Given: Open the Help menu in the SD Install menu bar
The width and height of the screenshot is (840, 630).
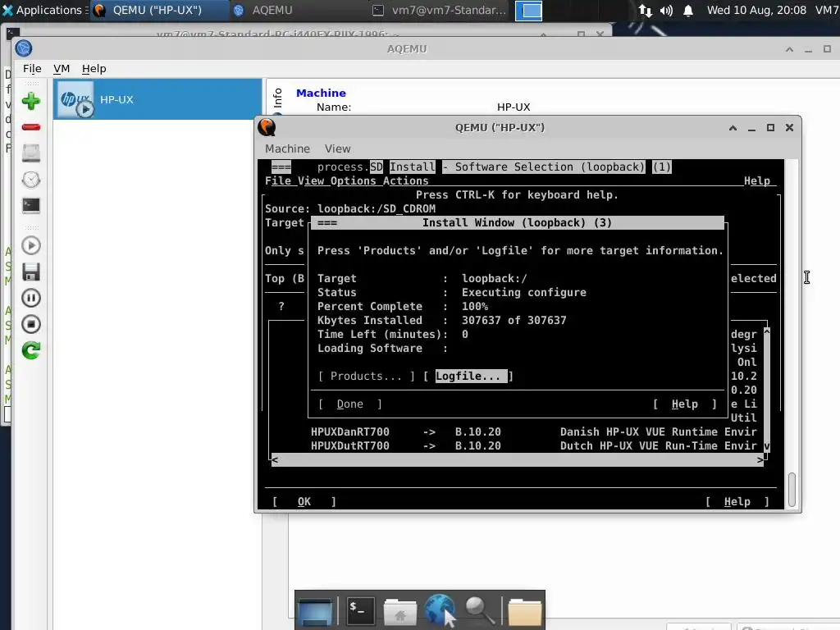Looking at the screenshot, I should click(757, 181).
